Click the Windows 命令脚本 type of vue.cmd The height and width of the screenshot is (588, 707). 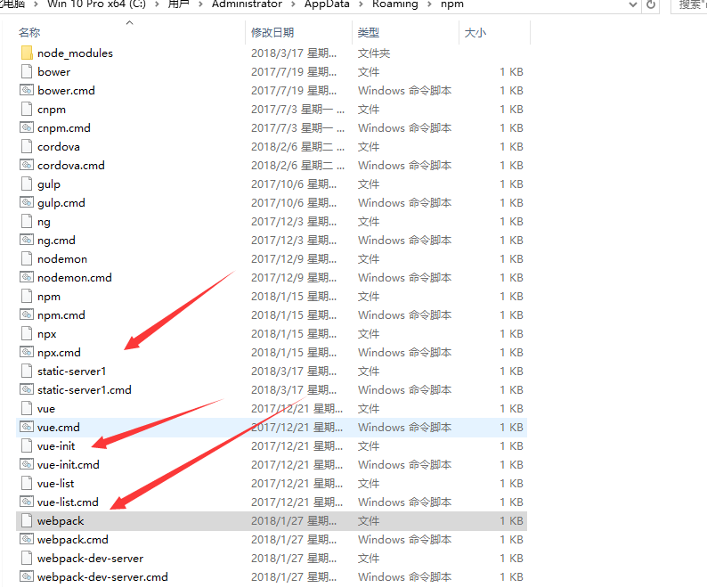pyautogui.click(x=404, y=428)
